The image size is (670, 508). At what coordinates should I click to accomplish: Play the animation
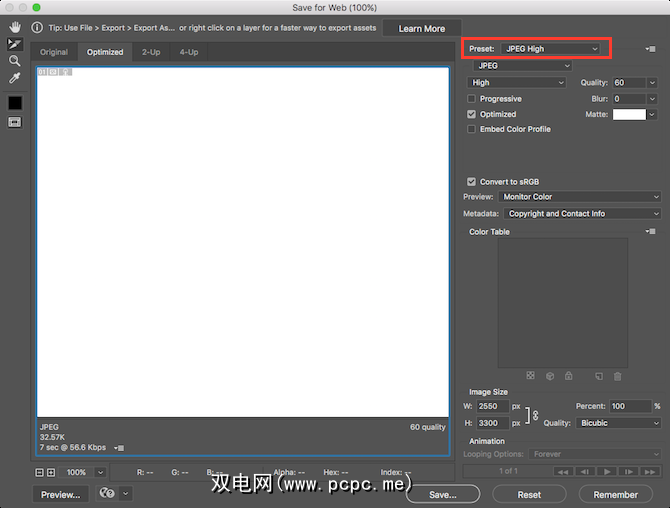pyautogui.click(x=607, y=472)
